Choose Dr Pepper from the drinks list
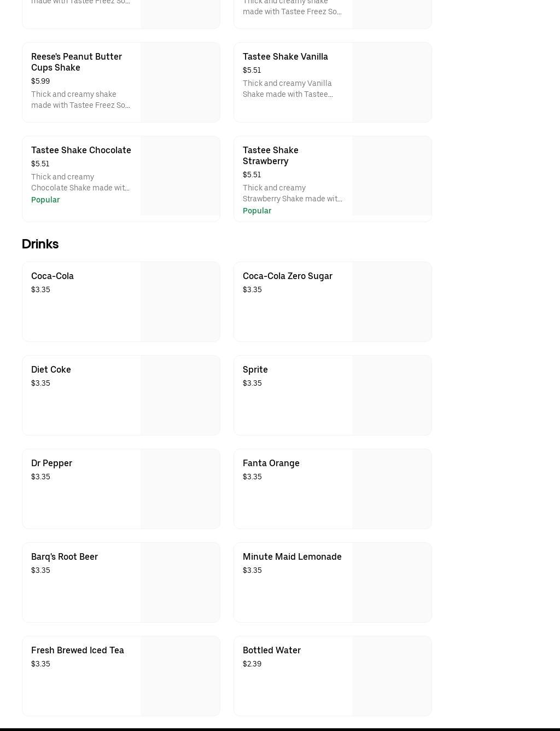Viewport: 560px width, 731px height. tap(51, 463)
